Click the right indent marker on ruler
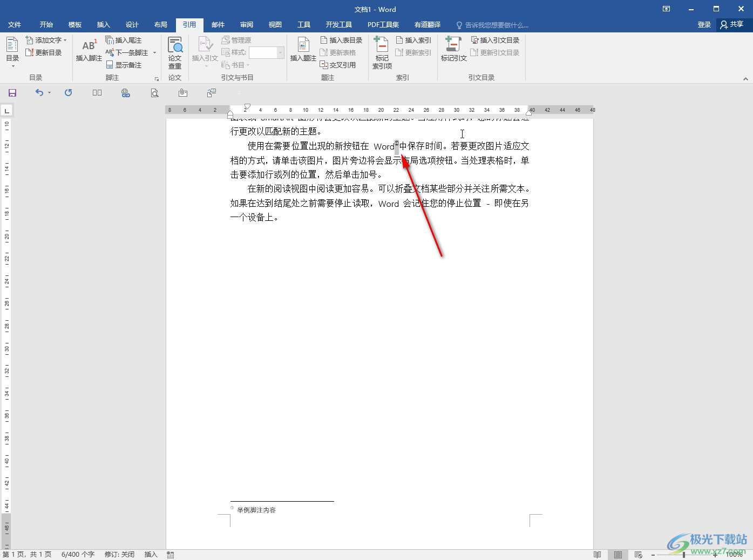753x560 pixels. pos(528,113)
